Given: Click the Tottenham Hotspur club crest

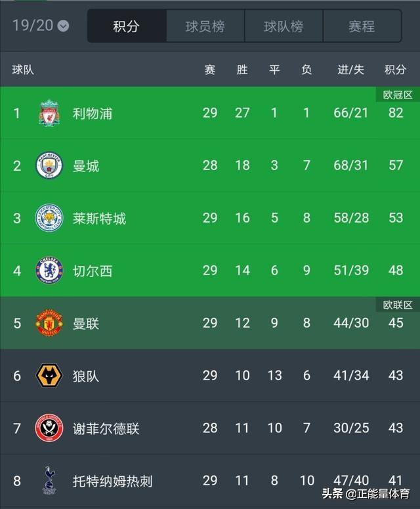Looking at the screenshot, I should tap(49, 480).
